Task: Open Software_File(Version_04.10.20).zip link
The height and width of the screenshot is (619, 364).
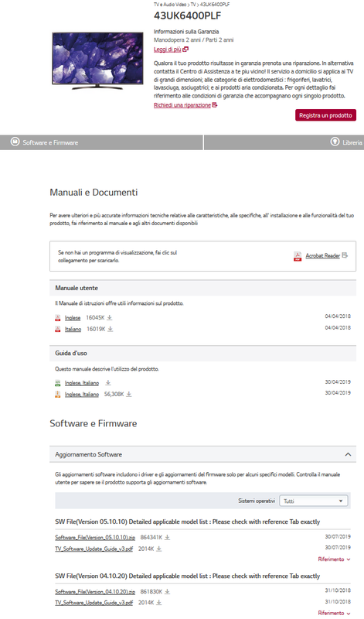Action: 95,592
